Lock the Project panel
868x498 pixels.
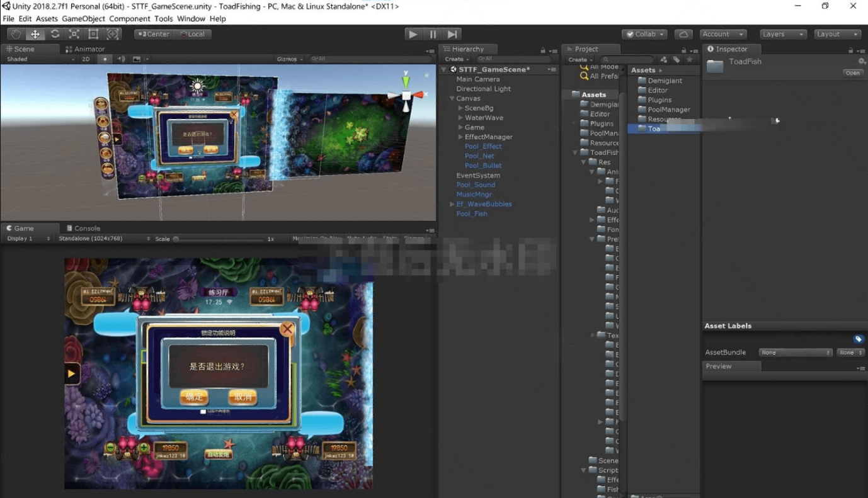(683, 51)
